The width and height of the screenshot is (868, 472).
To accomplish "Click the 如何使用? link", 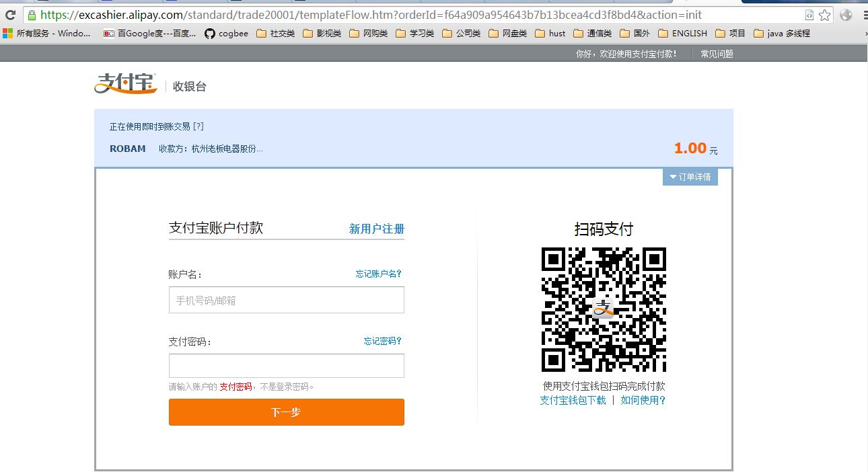I will [x=643, y=400].
